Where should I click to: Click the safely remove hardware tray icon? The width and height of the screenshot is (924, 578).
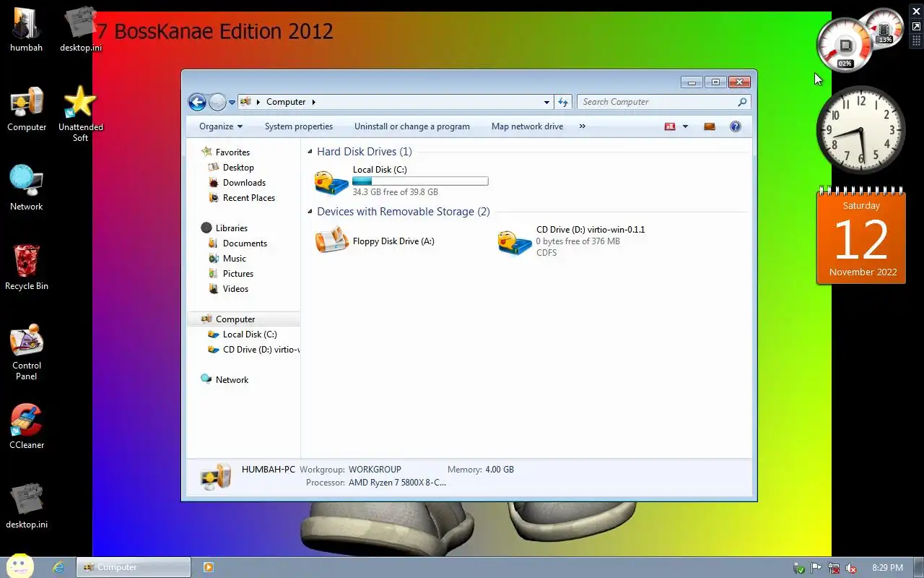pos(798,568)
